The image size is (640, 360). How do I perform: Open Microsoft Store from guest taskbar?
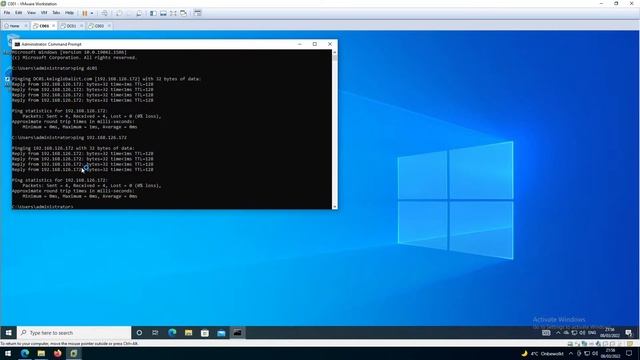(x=205, y=333)
